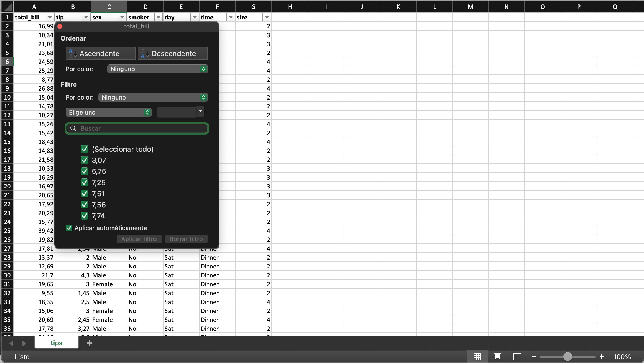This screenshot has height=363, width=644.
Task: Toggle Aplicar automáticamente checkbox
Action: (69, 228)
